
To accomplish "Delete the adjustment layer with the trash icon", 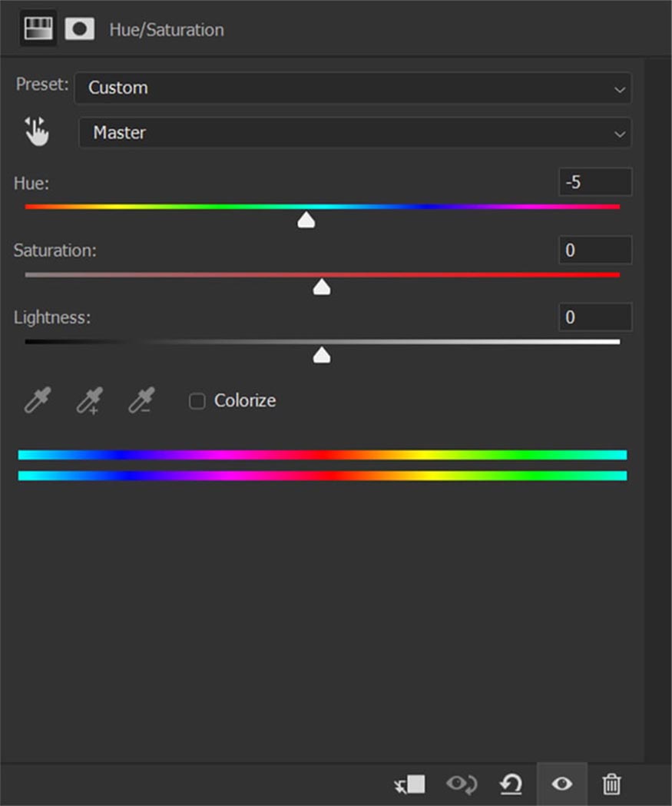I will 611,784.
